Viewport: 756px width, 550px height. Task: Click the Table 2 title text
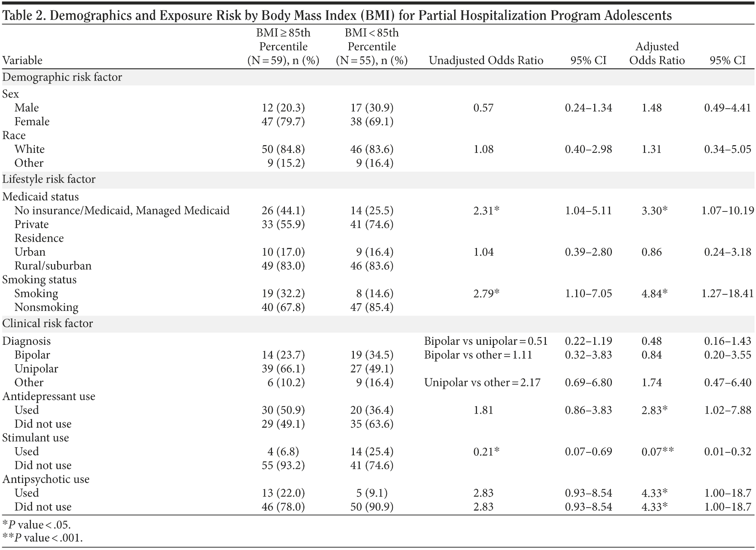click(x=337, y=15)
